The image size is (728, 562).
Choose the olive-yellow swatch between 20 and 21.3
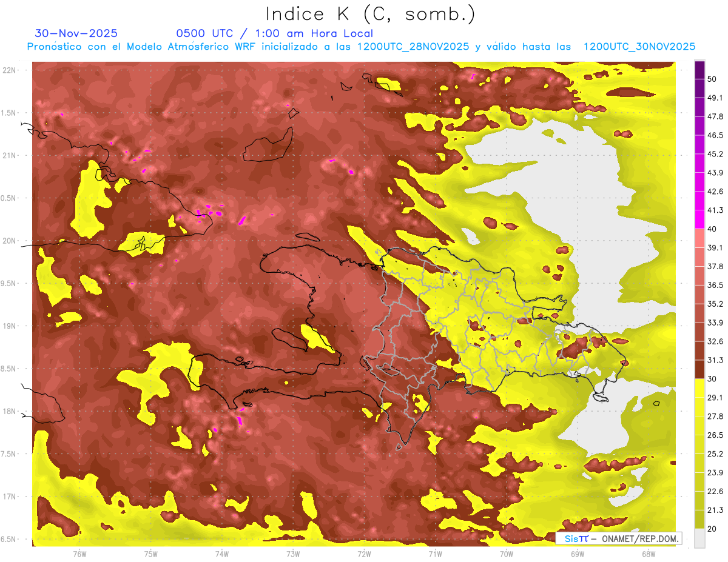click(x=699, y=519)
